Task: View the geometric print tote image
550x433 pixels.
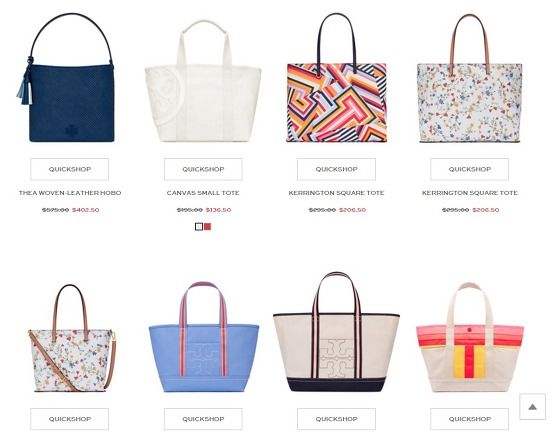Action: [337, 78]
